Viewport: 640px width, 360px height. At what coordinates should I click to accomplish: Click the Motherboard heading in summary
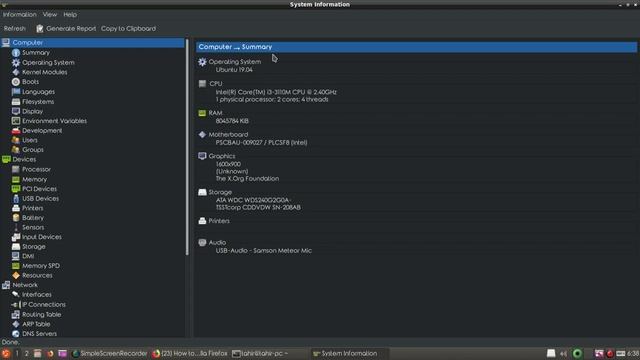pos(228,135)
